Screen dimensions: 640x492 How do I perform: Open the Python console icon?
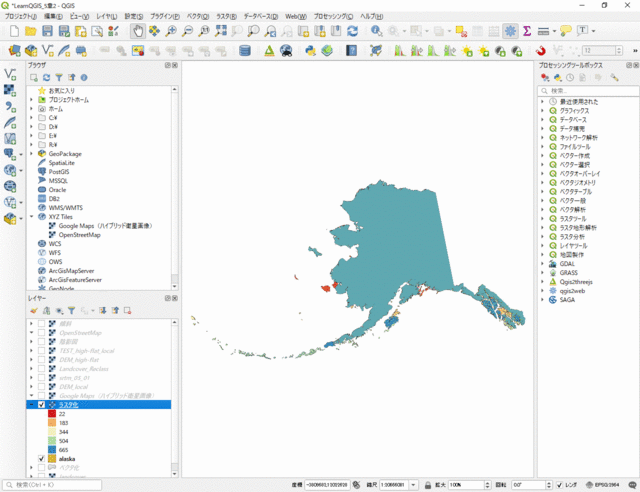[x=310, y=51]
